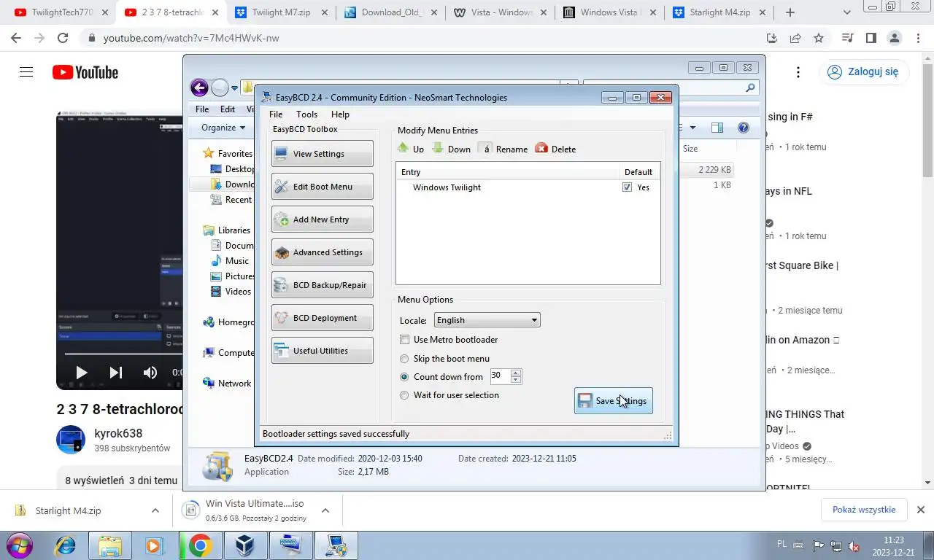934x560 pixels.
Task: Open Advanced Settings in EasyBCD
Action: click(322, 252)
